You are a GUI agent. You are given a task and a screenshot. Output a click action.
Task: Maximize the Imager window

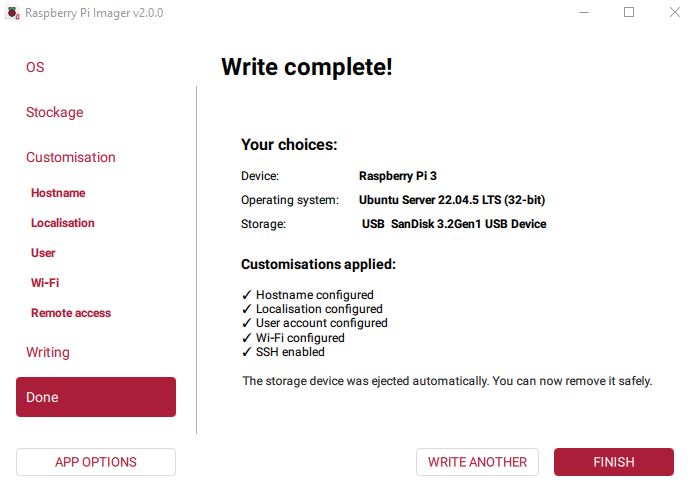click(x=629, y=13)
